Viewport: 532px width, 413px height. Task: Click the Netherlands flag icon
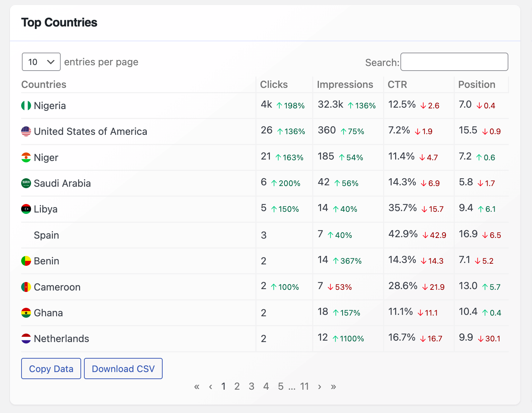26,339
